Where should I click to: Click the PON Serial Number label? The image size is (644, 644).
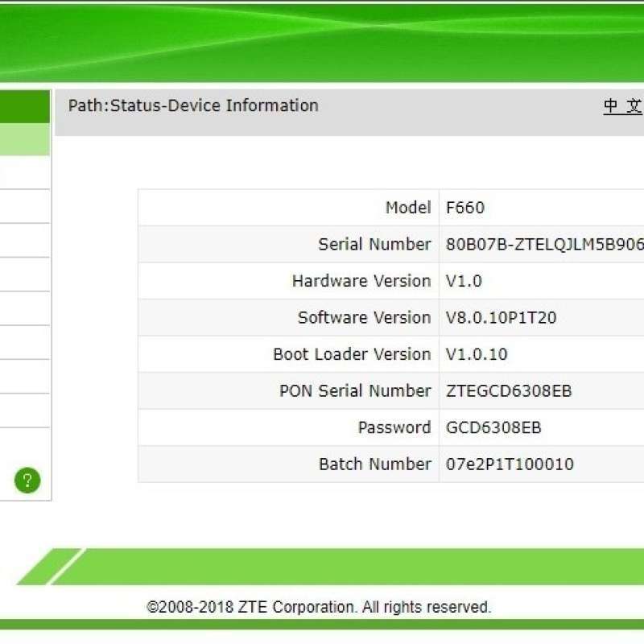click(355, 390)
